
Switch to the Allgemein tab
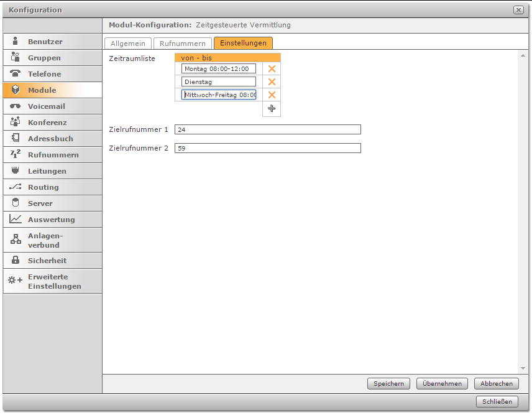click(x=128, y=43)
